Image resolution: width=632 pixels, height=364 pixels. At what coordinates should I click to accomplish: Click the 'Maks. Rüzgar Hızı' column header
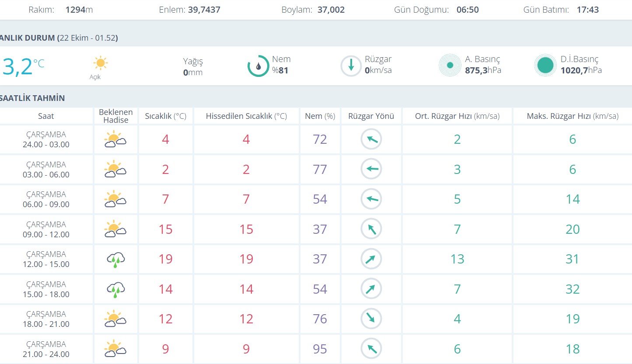[572, 116]
